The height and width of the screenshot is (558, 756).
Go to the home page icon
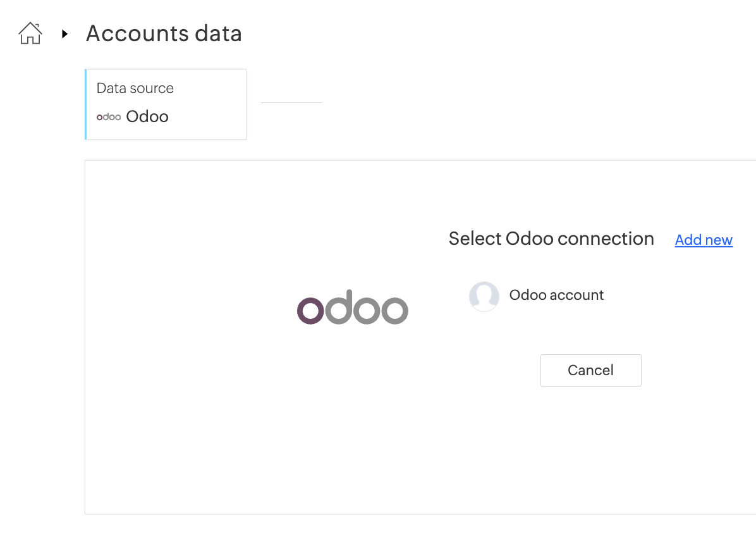tap(30, 34)
